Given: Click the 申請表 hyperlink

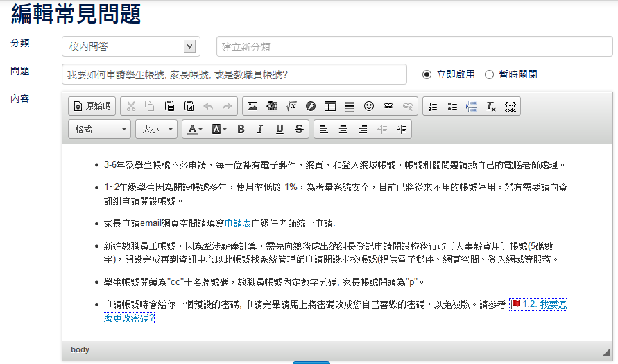Looking at the screenshot, I should (238, 223).
